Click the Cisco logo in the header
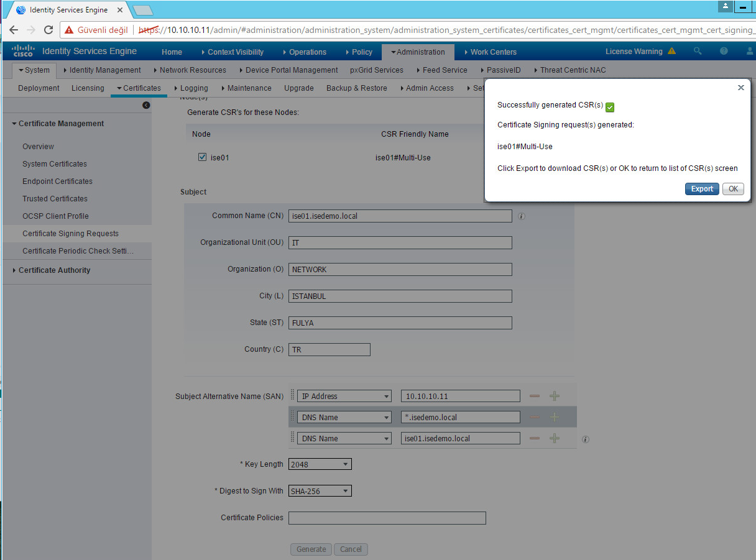Image resolution: width=756 pixels, height=560 pixels. [23, 52]
